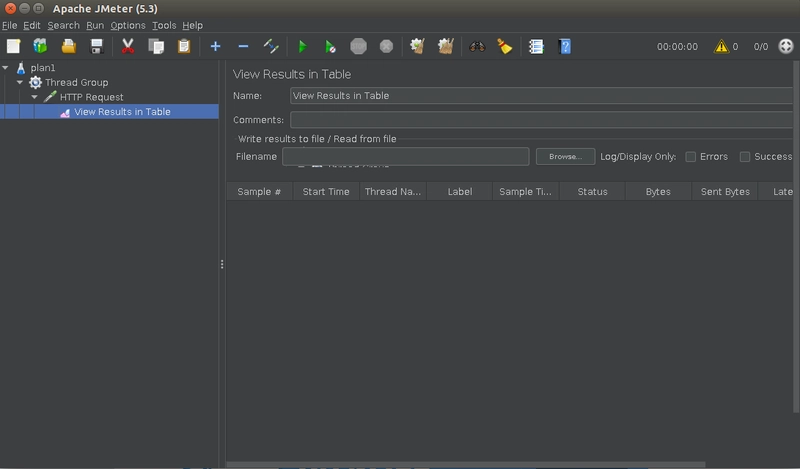Image resolution: width=800 pixels, height=469 pixels.
Task: Select the plan1 test plan item
Action: point(43,67)
